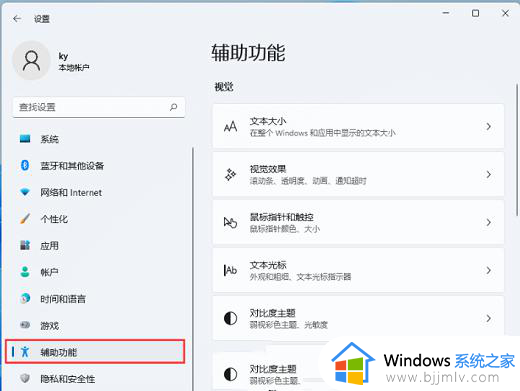The height and width of the screenshot is (391, 520).
Task: Click the 隐私和安全性 shield icon
Action: click(25, 378)
